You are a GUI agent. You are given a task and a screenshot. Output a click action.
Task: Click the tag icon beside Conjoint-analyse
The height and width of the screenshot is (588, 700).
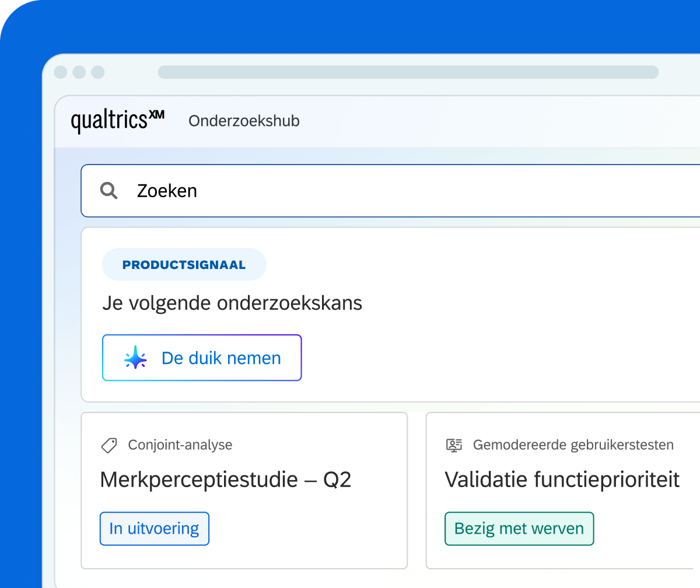(109, 445)
